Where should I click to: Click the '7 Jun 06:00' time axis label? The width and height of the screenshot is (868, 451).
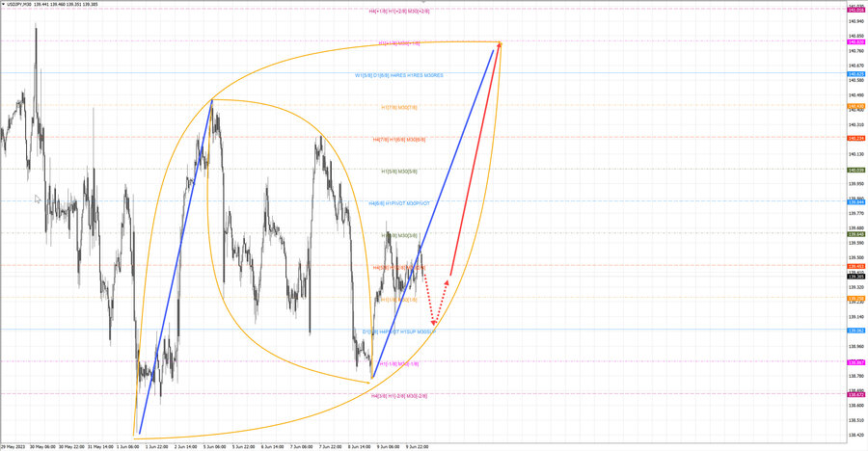[301, 446]
